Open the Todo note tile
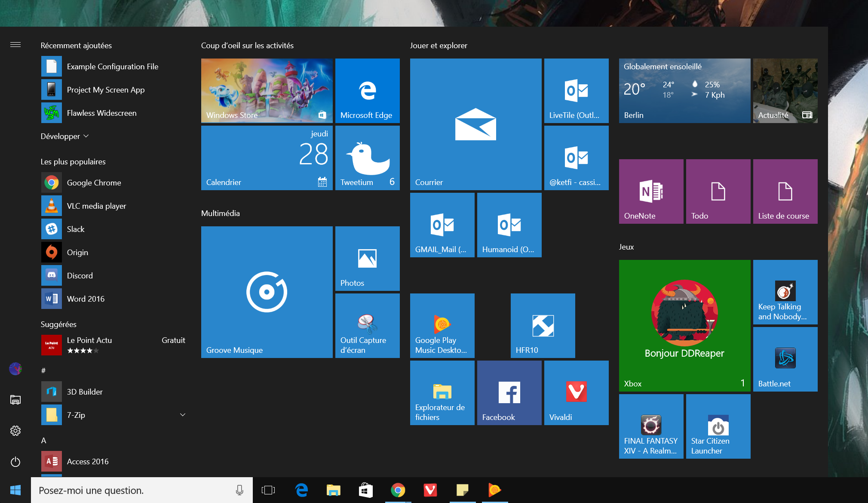Image resolution: width=868 pixels, height=503 pixels. click(x=718, y=191)
